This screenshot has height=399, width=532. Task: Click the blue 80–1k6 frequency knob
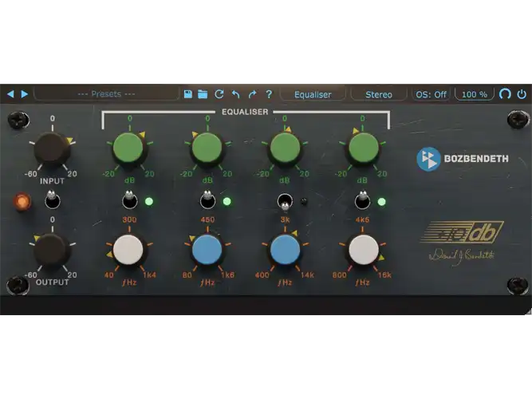207,251
